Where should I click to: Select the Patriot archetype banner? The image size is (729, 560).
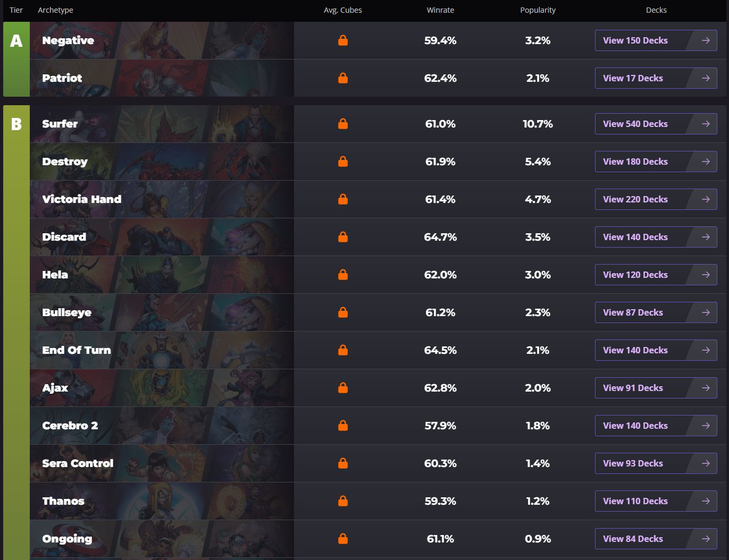[x=162, y=78]
